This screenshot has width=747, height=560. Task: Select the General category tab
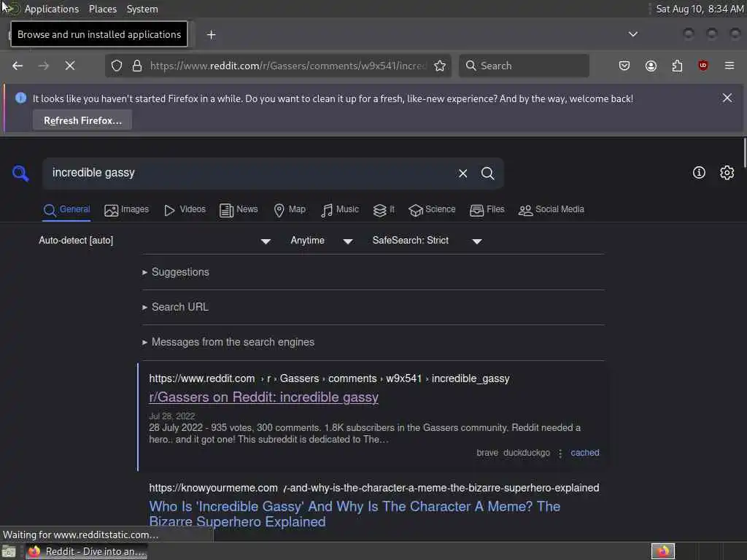(66, 209)
